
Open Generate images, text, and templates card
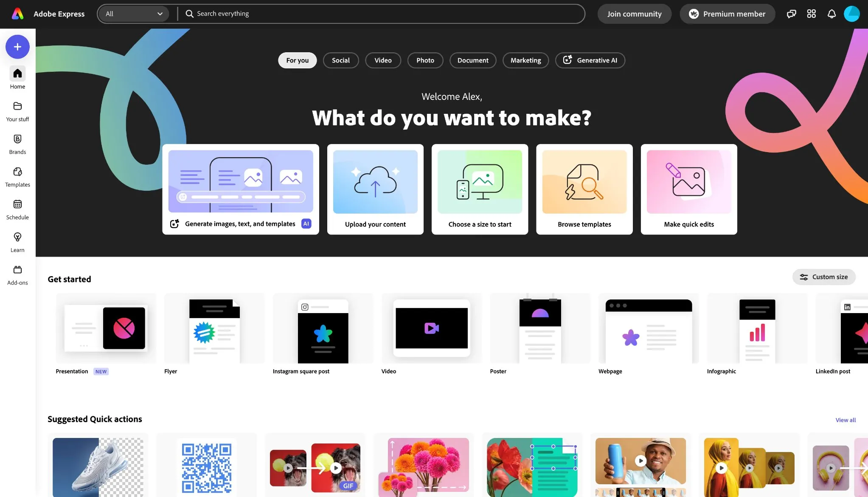[x=241, y=189]
